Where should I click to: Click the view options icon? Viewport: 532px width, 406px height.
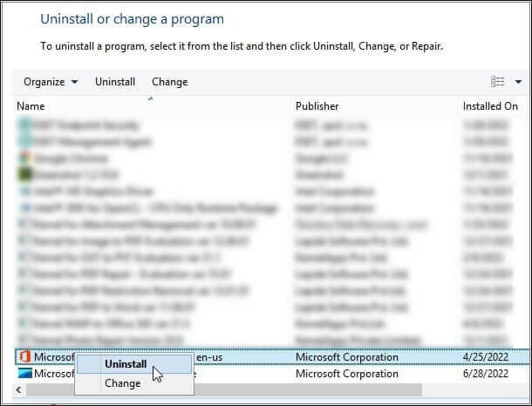(x=497, y=82)
